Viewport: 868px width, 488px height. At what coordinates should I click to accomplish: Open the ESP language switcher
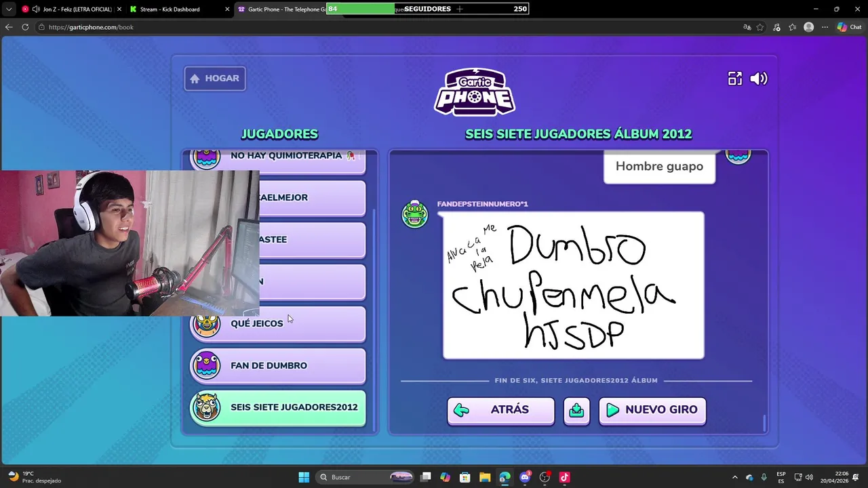781,477
